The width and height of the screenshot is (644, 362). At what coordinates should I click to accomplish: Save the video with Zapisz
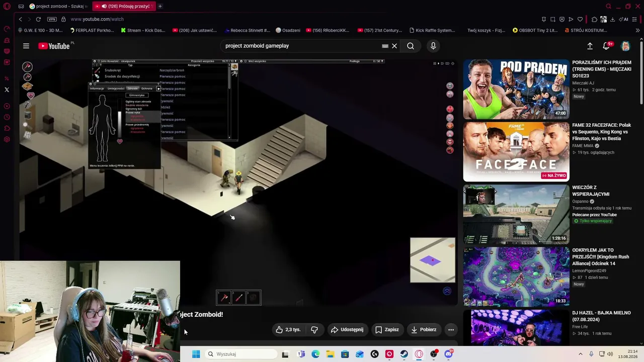point(387,330)
